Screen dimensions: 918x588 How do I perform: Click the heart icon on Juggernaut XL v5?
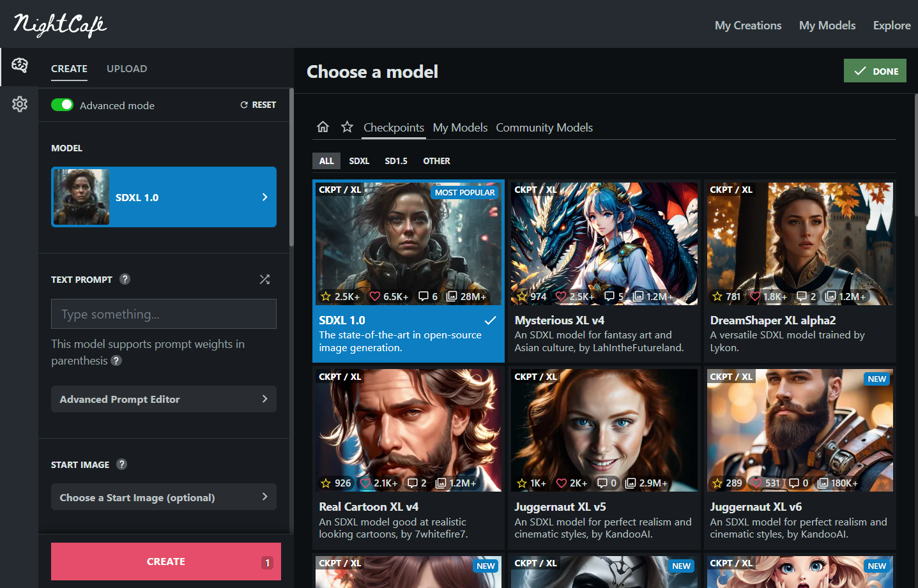[x=562, y=483]
